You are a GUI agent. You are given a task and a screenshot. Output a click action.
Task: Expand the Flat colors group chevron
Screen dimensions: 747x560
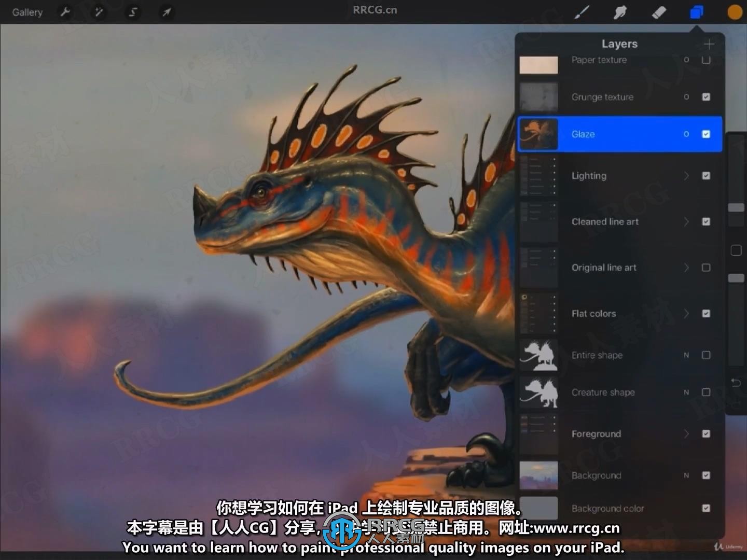(x=686, y=313)
